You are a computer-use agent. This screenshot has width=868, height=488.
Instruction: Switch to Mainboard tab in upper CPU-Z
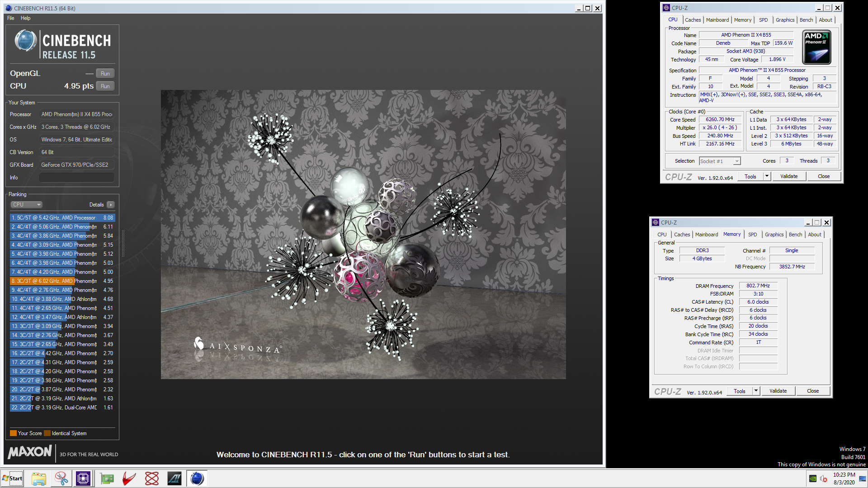tap(717, 20)
